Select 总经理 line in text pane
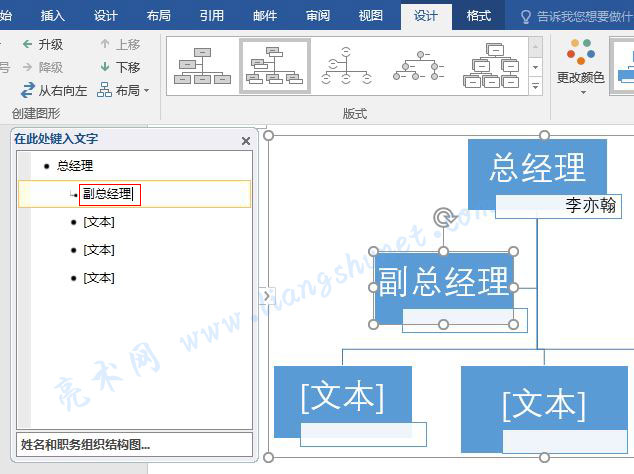The height and width of the screenshot is (474, 634). 75,165
